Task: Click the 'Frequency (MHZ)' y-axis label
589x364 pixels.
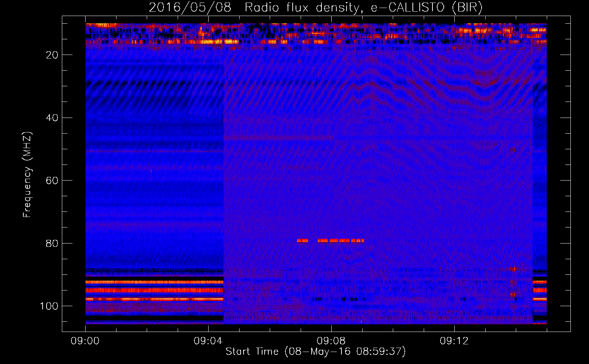Action: point(27,175)
